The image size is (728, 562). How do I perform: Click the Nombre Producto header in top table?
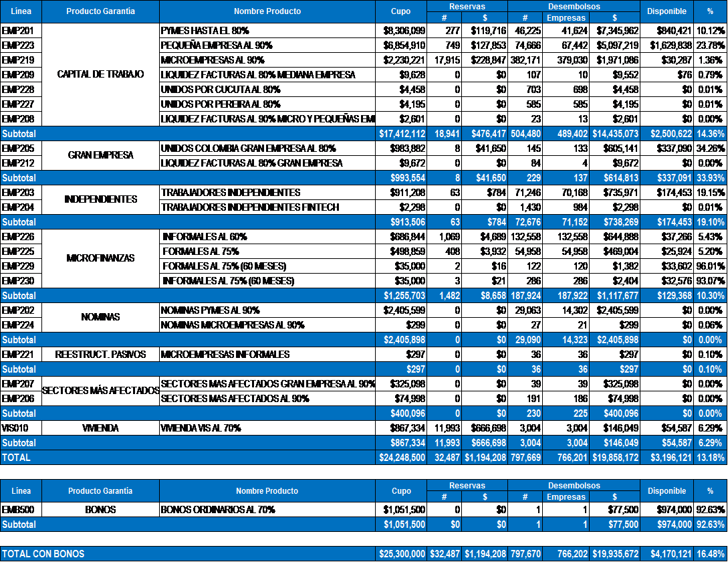[267, 11]
